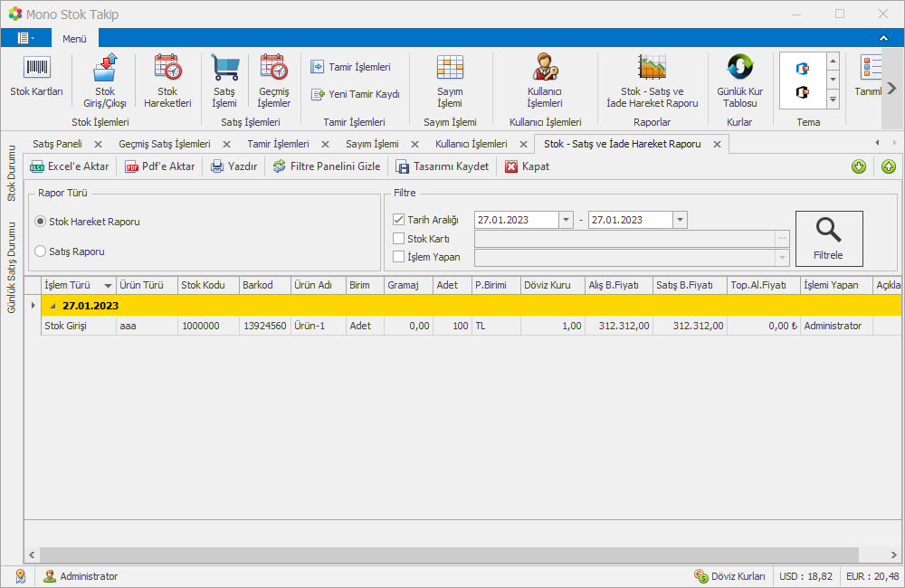
Task: Click Stok - Satış ve İade Hareket Raporu icon
Action: click(652, 69)
